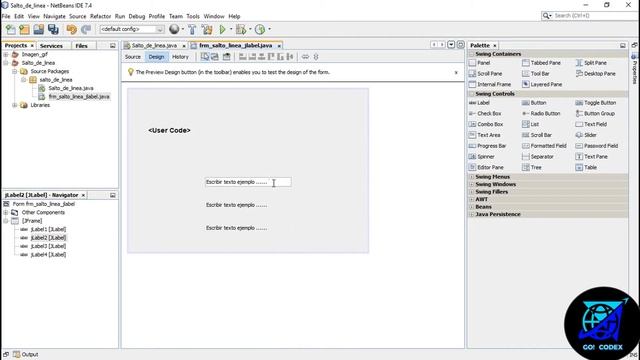Select the Label component in the Palette
The width and height of the screenshot is (640, 360).
pos(479,103)
